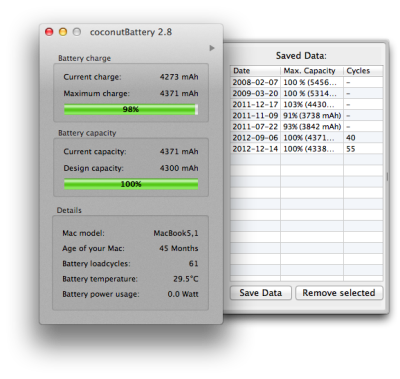
Task: Click the Save Data button
Action: coord(261,293)
